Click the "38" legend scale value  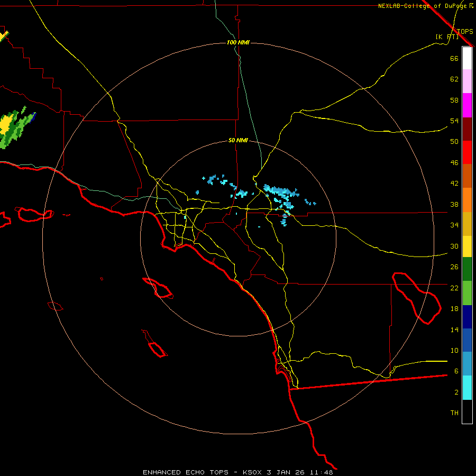[x=454, y=204]
